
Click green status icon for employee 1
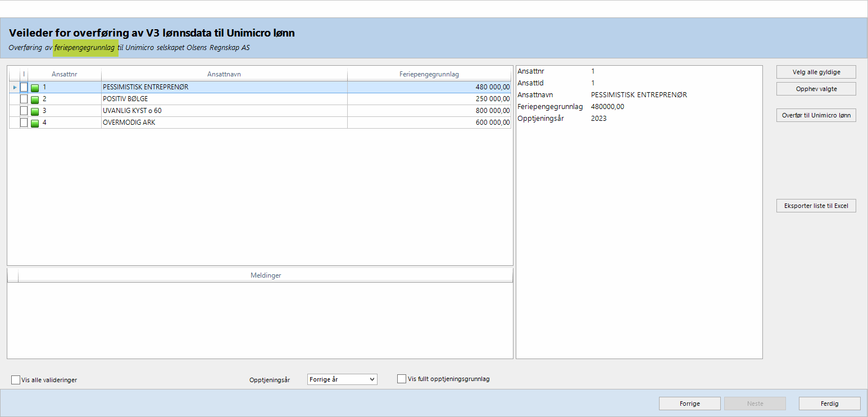coord(35,88)
